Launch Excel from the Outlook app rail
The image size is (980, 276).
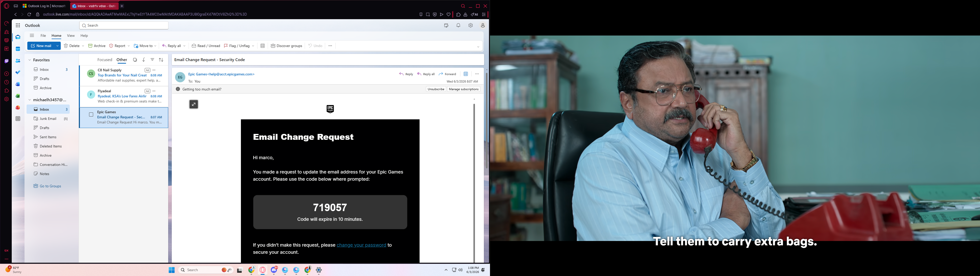18,96
